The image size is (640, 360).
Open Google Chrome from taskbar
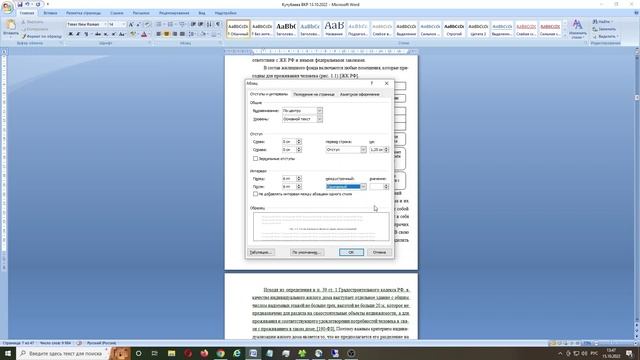point(220,353)
